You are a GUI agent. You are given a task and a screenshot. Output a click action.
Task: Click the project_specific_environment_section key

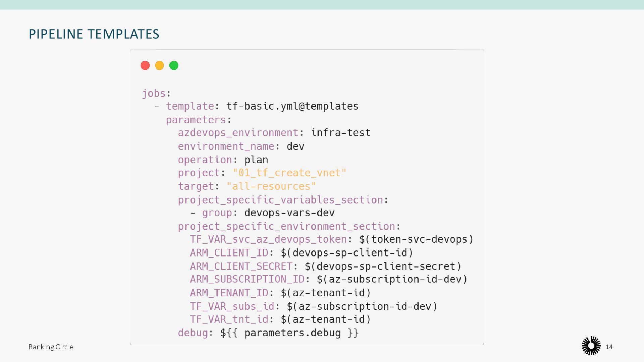click(x=286, y=227)
